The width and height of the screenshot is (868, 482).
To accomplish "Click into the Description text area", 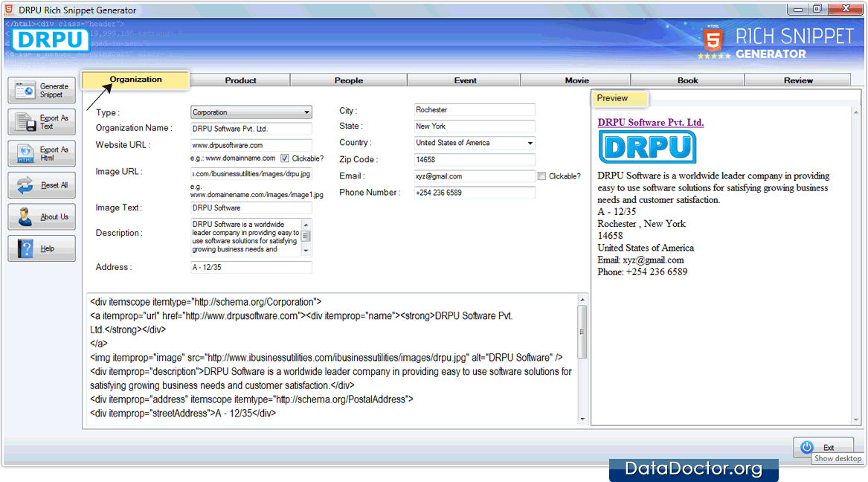I will [x=245, y=237].
